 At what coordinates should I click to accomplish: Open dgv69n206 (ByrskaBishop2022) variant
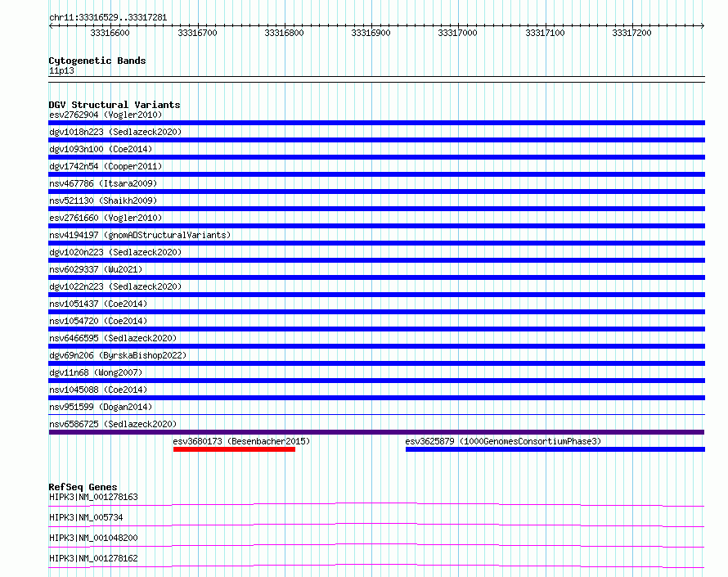pyautogui.click(x=118, y=355)
